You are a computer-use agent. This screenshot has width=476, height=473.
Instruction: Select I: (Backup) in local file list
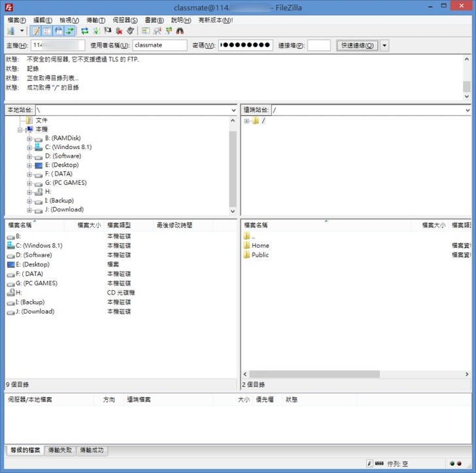point(30,302)
